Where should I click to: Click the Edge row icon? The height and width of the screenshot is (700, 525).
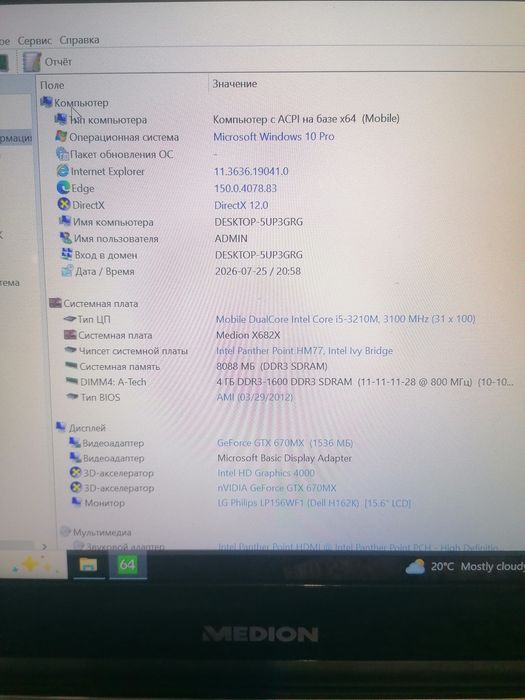(x=63, y=188)
